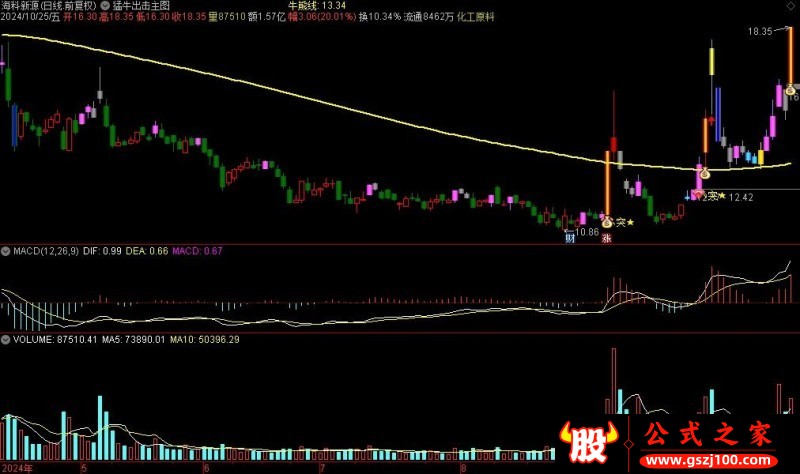Click the 12.42 price label on chart
The width and height of the screenshot is (800, 474).
[741, 197]
